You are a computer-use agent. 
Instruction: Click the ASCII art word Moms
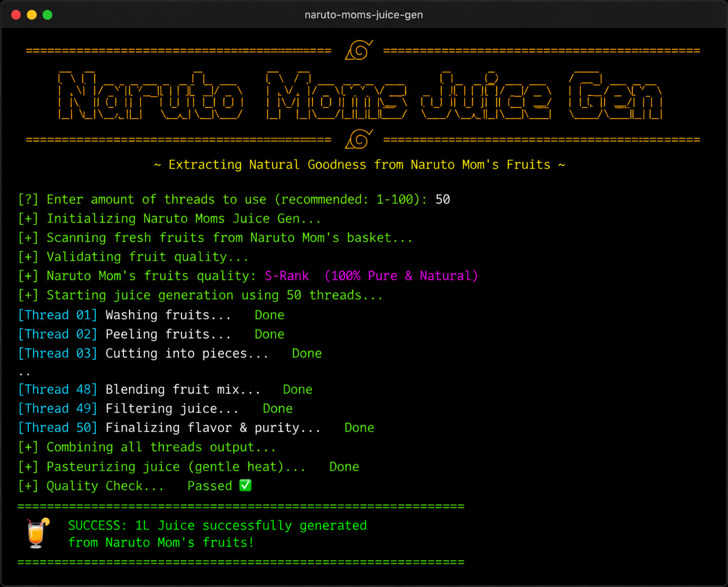[x=337, y=95]
